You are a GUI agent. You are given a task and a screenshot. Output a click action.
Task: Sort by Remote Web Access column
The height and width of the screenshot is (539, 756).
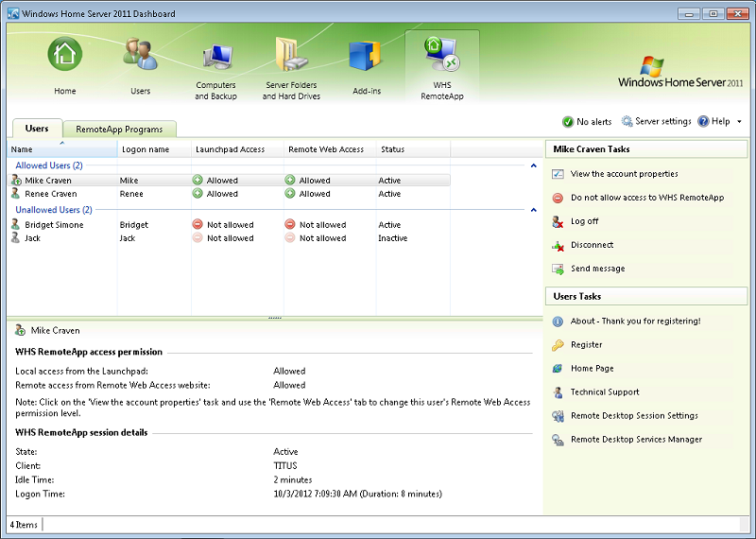pos(330,149)
